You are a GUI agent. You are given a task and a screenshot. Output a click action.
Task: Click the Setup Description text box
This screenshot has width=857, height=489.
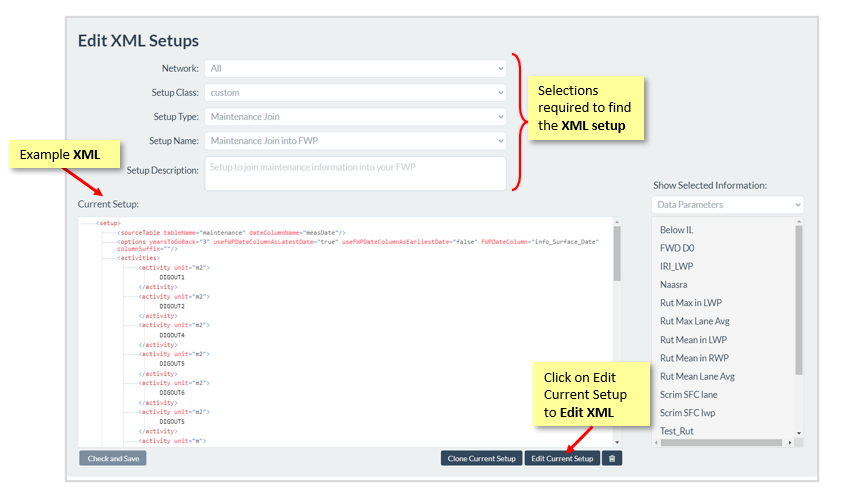click(355, 173)
